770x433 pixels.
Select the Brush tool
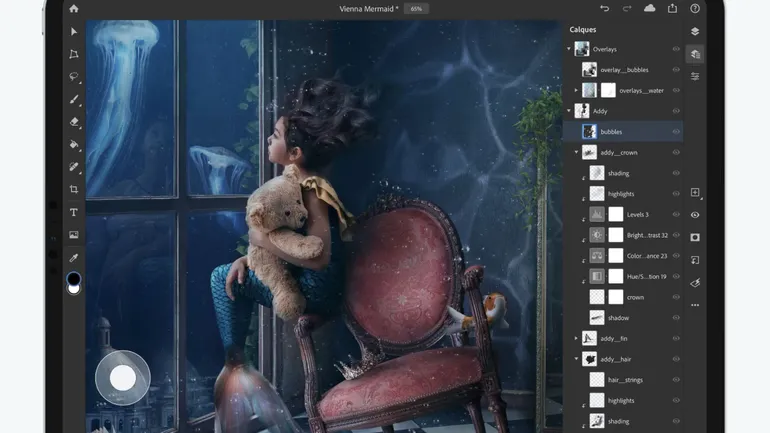tap(74, 100)
